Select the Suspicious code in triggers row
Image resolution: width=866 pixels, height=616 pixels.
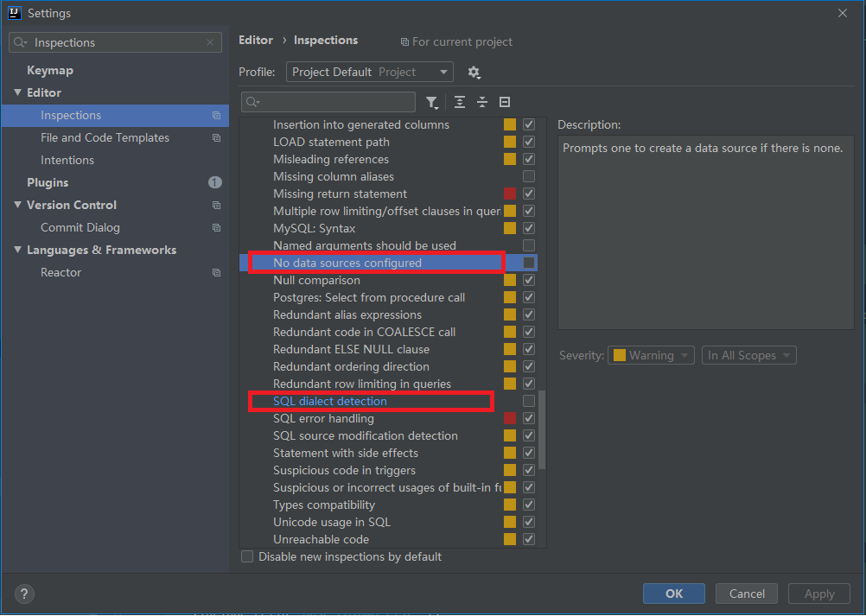pos(388,470)
